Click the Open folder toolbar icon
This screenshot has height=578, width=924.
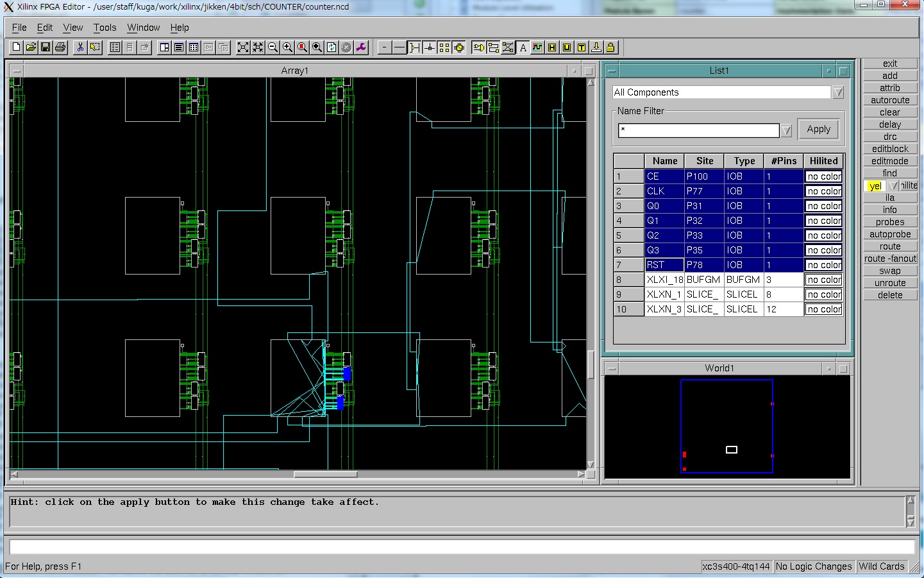tap(31, 47)
